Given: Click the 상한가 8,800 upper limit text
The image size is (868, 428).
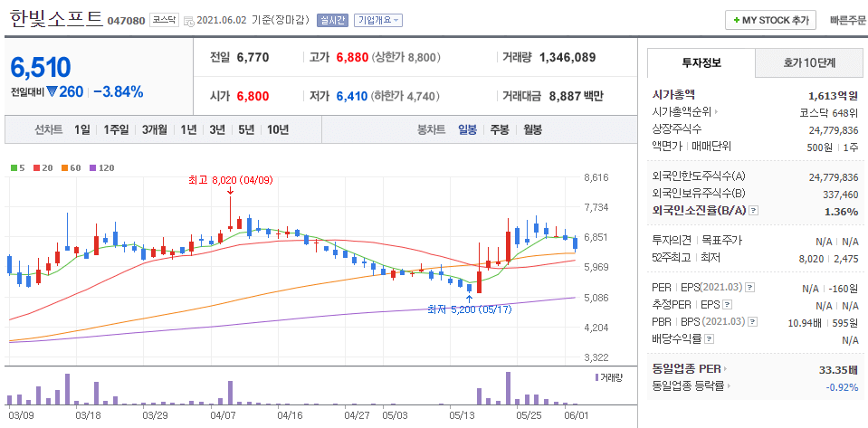Looking at the screenshot, I should click(406, 57).
